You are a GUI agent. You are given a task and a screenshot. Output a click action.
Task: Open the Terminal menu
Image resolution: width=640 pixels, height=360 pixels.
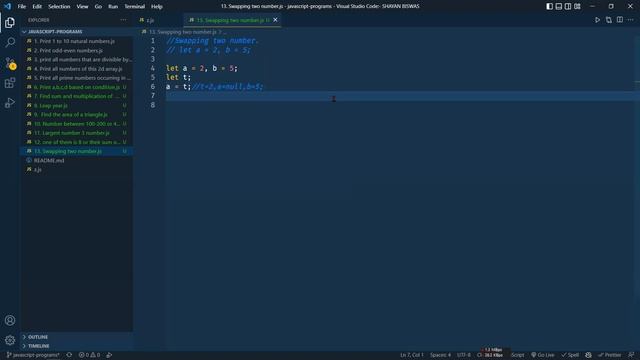[134, 6]
